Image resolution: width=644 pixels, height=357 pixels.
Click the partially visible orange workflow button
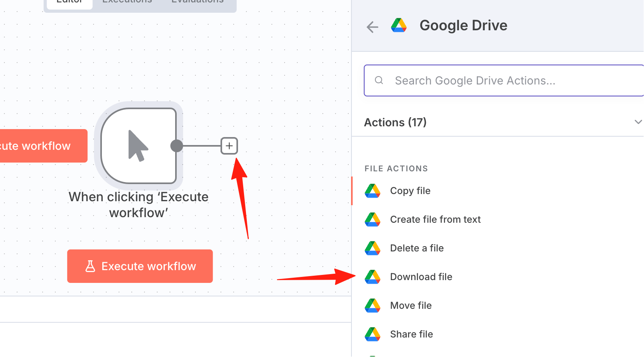pyautogui.click(x=43, y=146)
